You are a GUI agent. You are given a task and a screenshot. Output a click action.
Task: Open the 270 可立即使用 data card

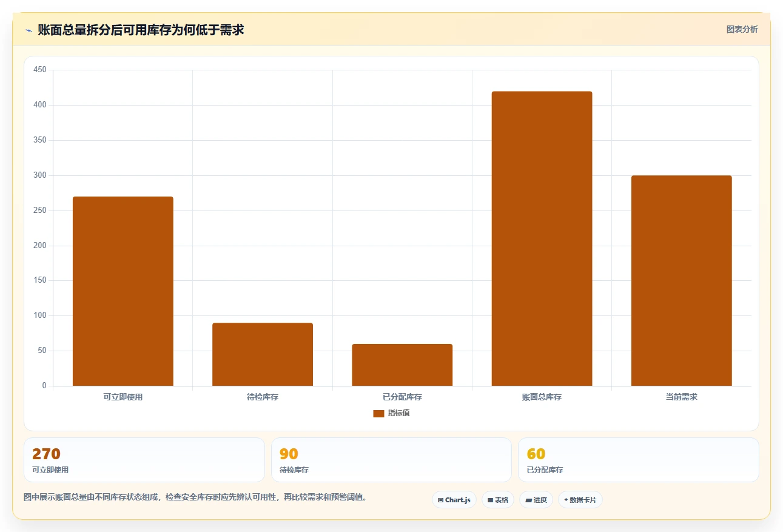click(x=144, y=460)
